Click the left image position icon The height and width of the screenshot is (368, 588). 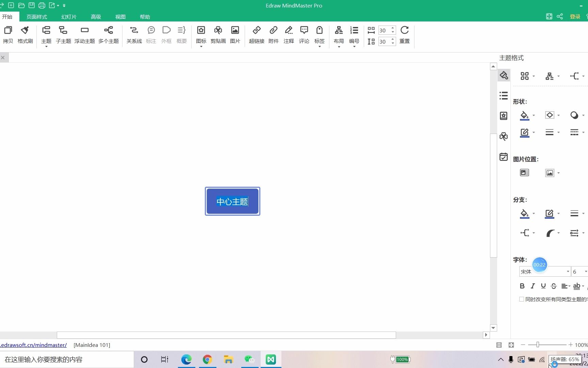524,173
